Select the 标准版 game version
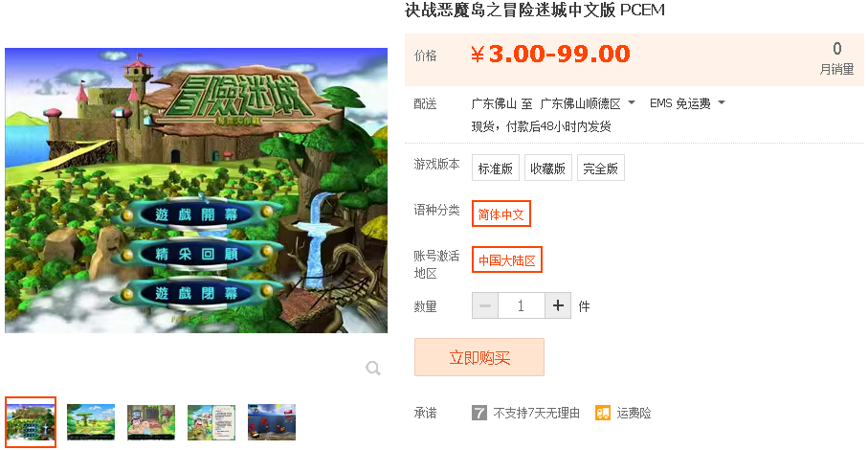The width and height of the screenshot is (868, 450). tap(496, 168)
